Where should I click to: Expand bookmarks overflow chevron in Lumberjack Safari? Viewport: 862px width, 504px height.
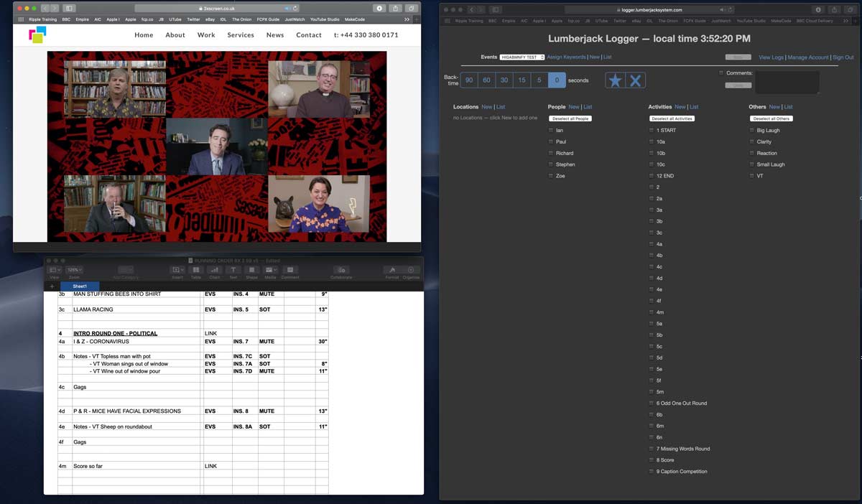(846, 21)
